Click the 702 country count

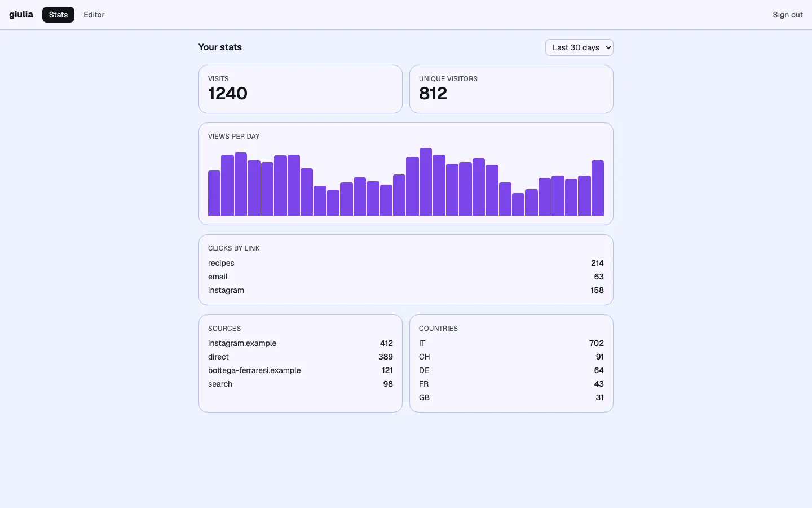597,343
